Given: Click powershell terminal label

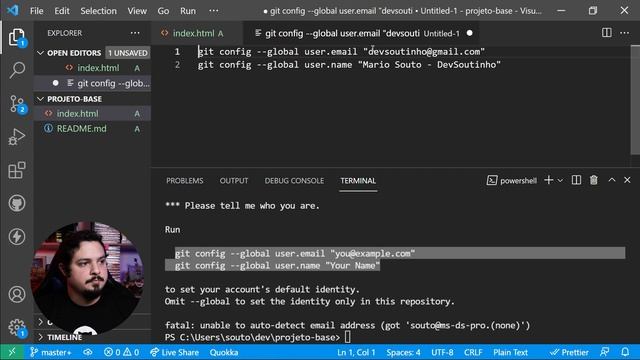Looking at the screenshot, I should click(512, 180).
